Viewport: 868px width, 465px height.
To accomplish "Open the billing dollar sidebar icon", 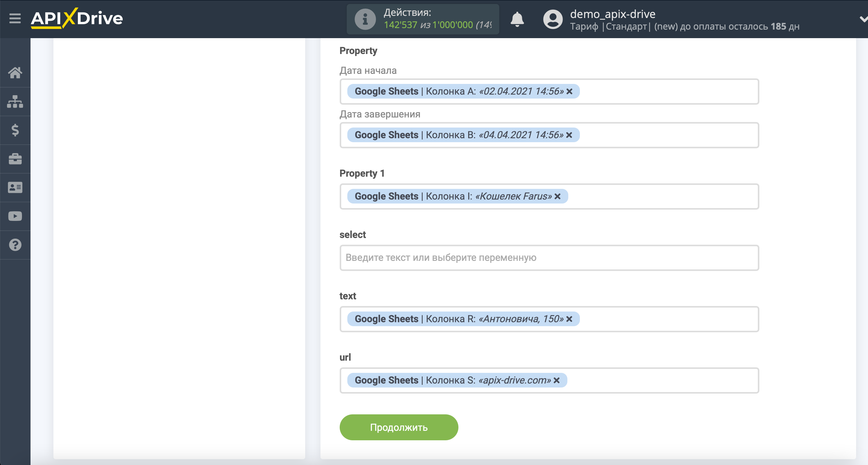I will [15, 130].
